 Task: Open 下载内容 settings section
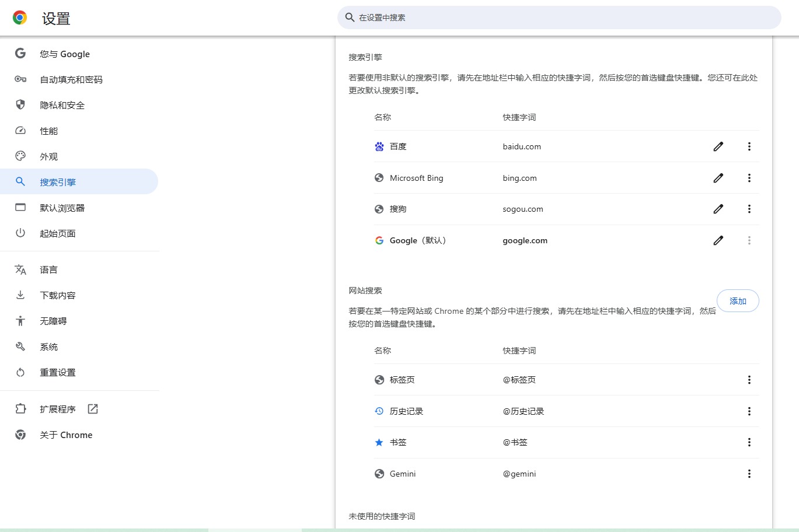click(58, 295)
